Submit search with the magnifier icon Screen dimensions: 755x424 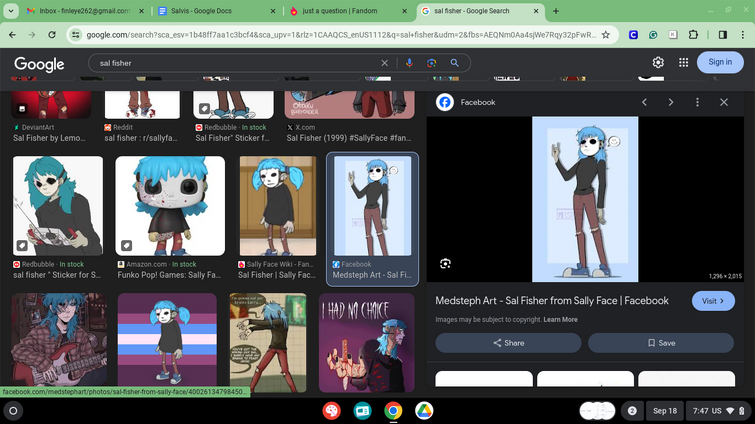(x=454, y=63)
